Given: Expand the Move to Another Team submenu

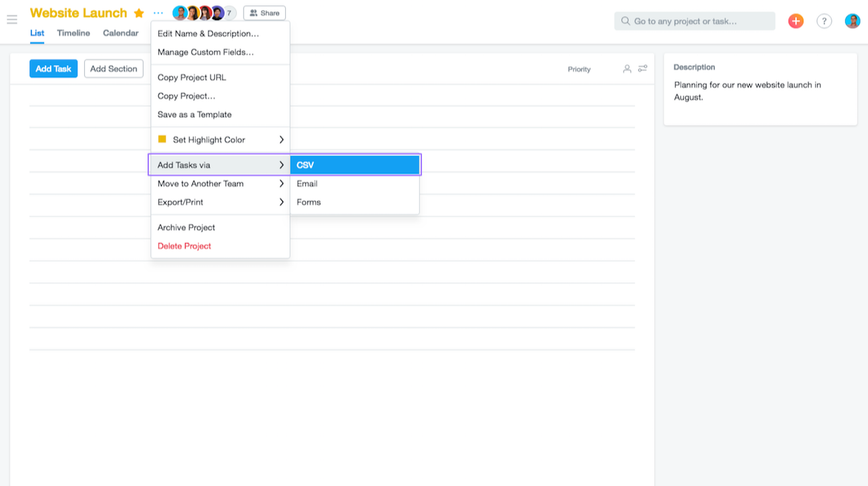Looking at the screenshot, I should pyautogui.click(x=220, y=184).
